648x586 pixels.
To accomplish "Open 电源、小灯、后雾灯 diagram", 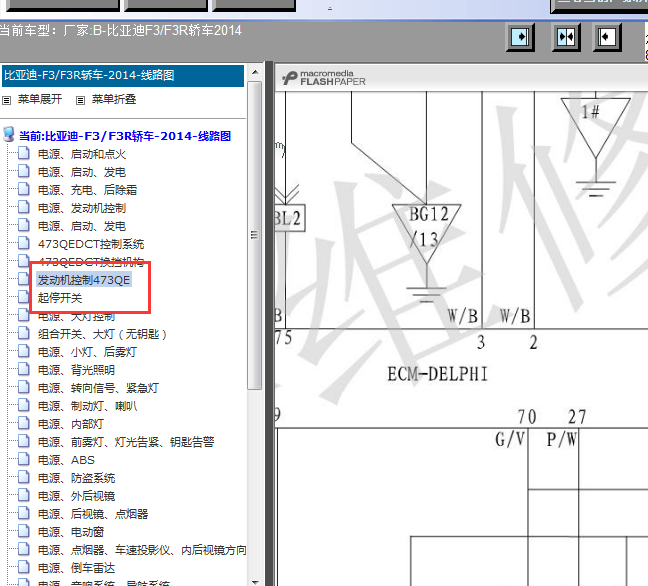I will coord(87,352).
